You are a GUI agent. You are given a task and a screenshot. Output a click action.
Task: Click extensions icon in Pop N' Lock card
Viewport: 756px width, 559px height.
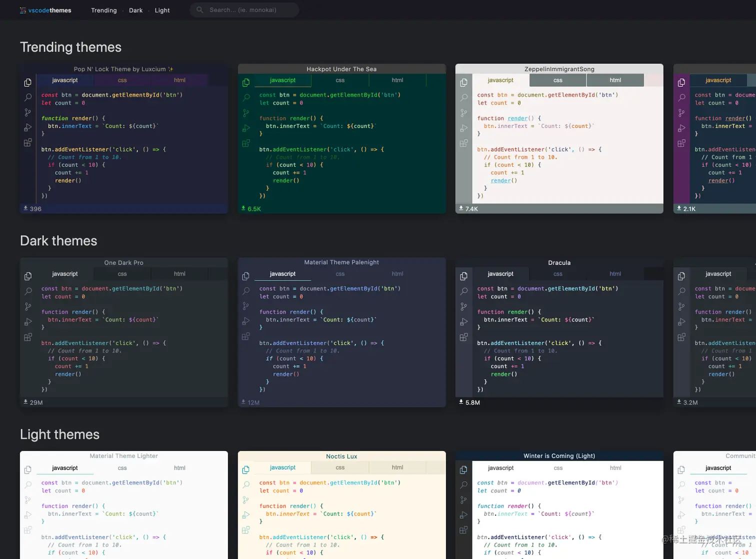pyautogui.click(x=28, y=142)
